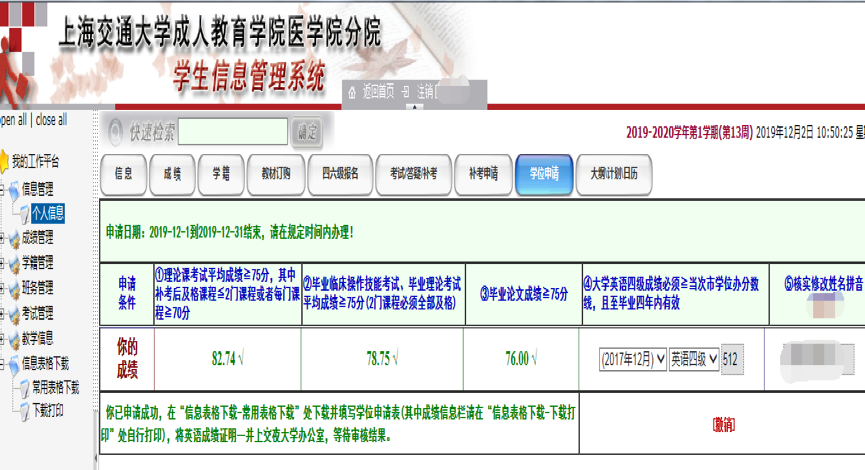Expand the 考试管理 tree node
Viewport: 865px width, 470px height.
click(2, 314)
